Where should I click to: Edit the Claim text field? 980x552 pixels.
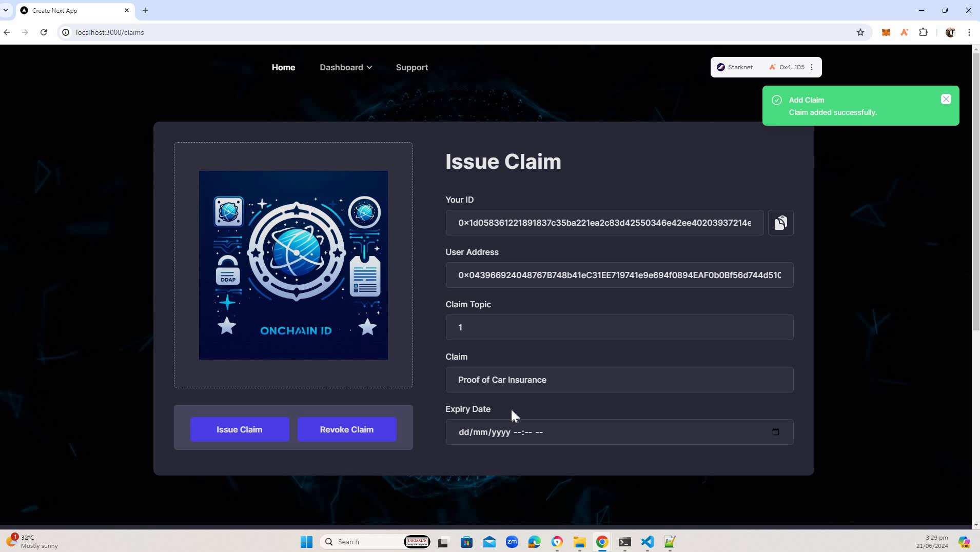[619, 380]
